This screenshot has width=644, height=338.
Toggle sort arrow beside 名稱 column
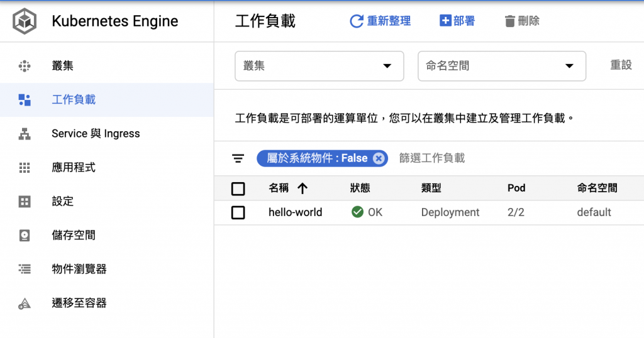(303, 188)
